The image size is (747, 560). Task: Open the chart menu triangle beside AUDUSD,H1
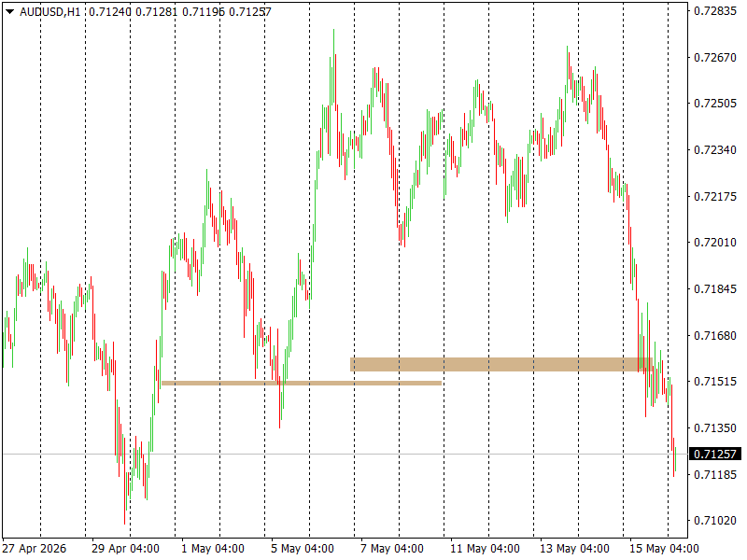click(9, 11)
